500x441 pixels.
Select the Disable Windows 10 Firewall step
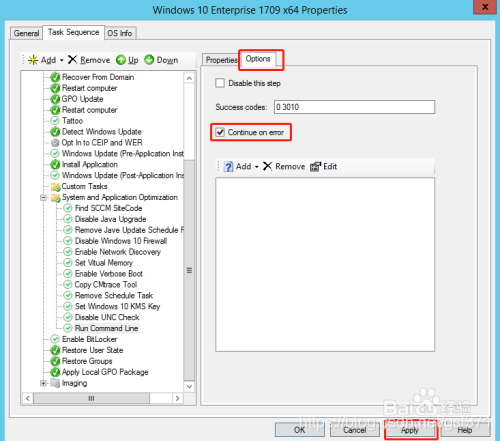(121, 241)
